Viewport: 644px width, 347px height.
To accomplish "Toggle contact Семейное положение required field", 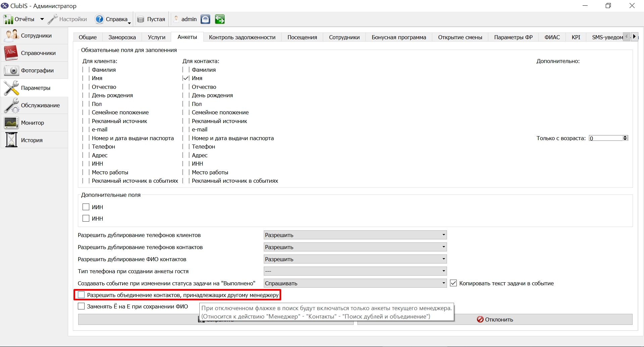I will tap(186, 112).
